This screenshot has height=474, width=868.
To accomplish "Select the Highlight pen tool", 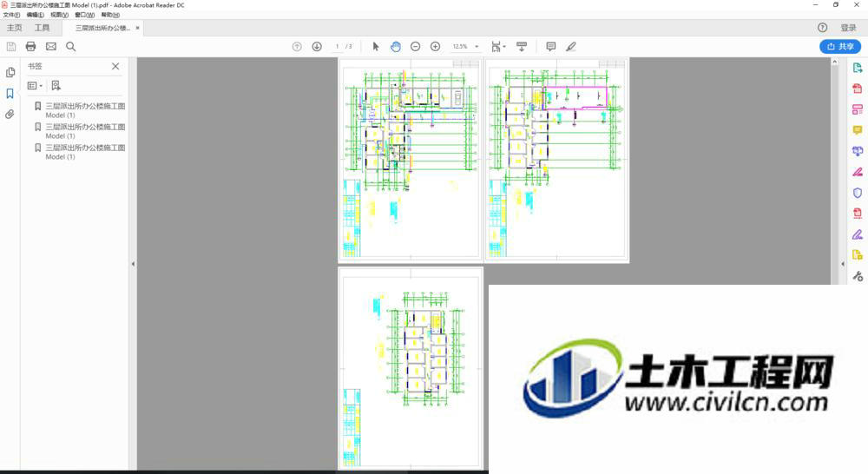I will point(571,47).
